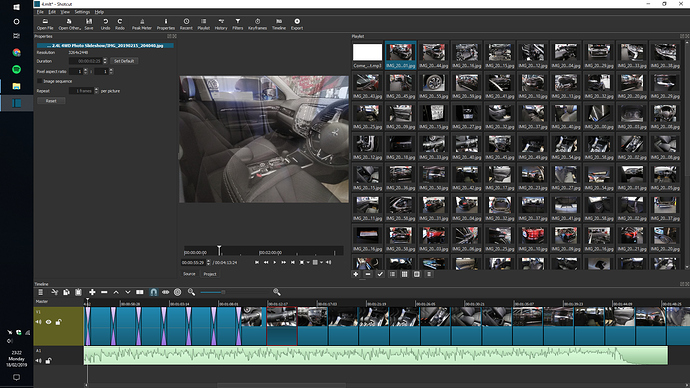Lock the A1 audio track
This screenshot has height=388, width=690.
48,361
